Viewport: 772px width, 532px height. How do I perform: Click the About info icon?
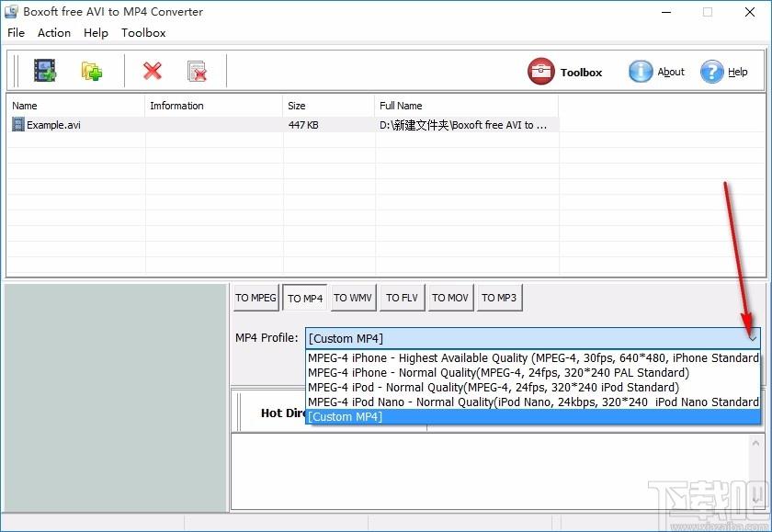click(641, 72)
